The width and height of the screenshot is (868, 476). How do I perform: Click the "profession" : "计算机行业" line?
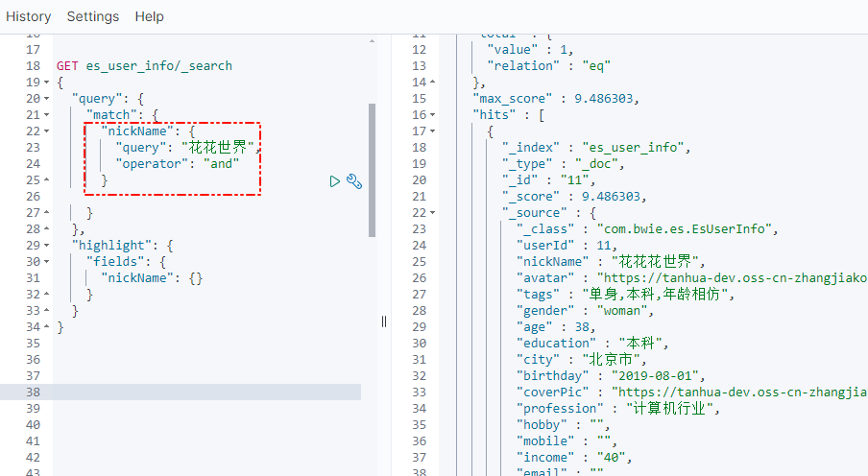coord(618,409)
